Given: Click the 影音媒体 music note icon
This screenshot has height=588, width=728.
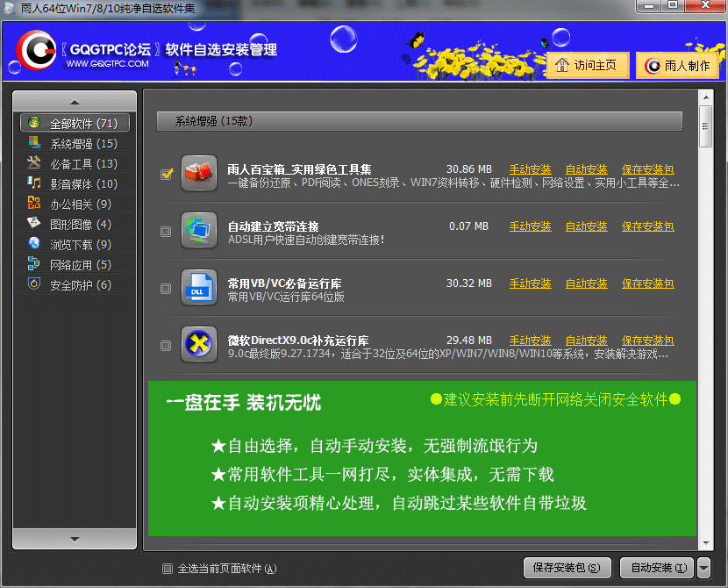Looking at the screenshot, I should click(x=34, y=183).
